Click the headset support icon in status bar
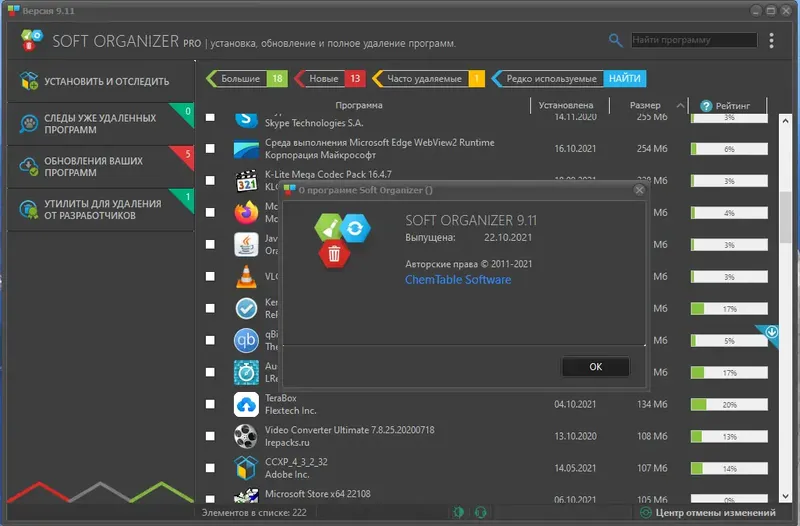Image resolution: width=800 pixels, height=526 pixels. tap(480, 512)
